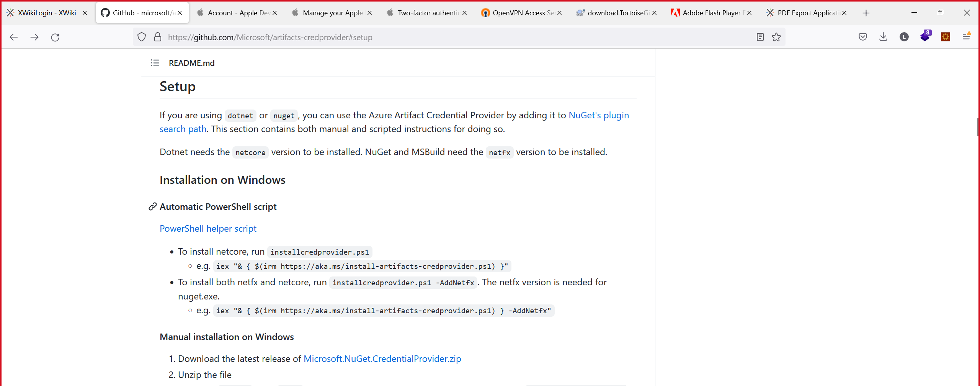
Task: Reload the current GitHub page
Action: pos(55,37)
